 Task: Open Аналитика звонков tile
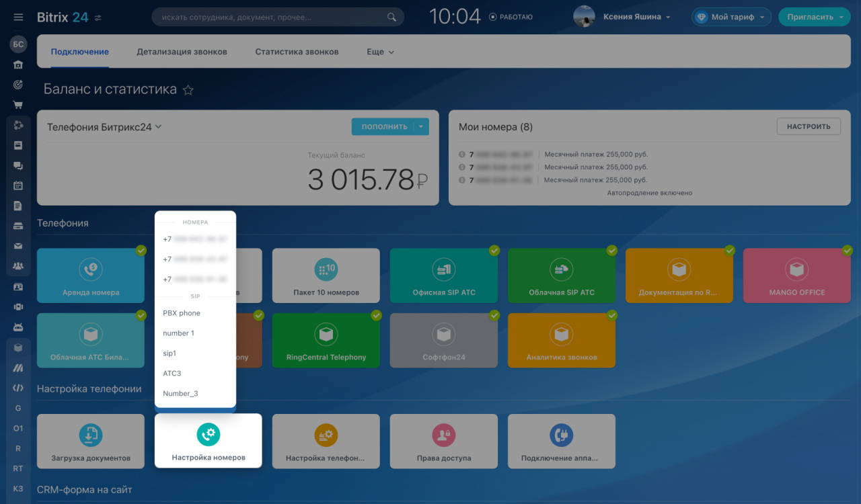coord(562,340)
